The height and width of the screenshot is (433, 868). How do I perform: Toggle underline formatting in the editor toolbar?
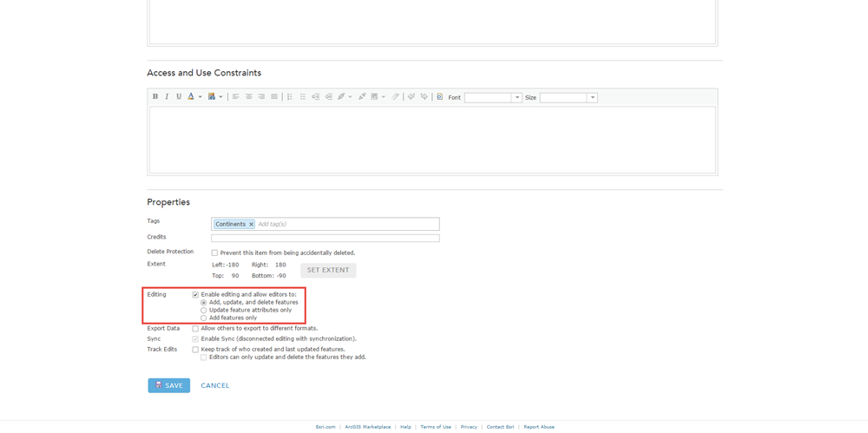coord(179,96)
